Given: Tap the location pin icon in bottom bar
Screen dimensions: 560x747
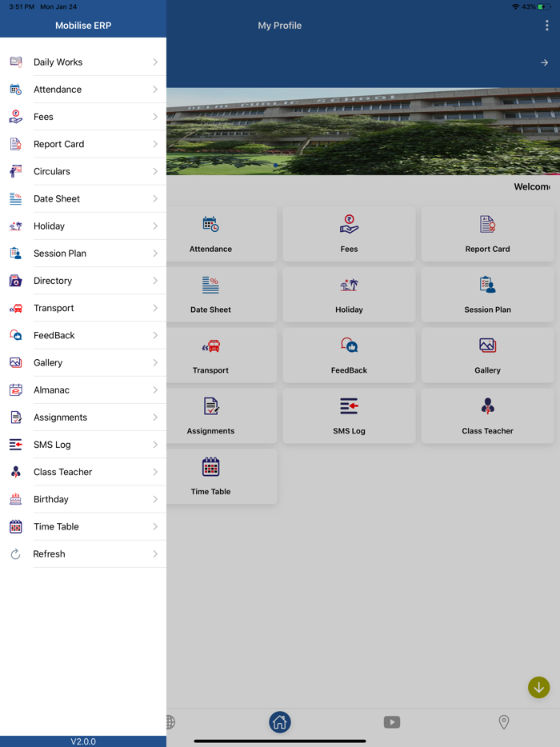Looking at the screenshot, I should (504, 722).
